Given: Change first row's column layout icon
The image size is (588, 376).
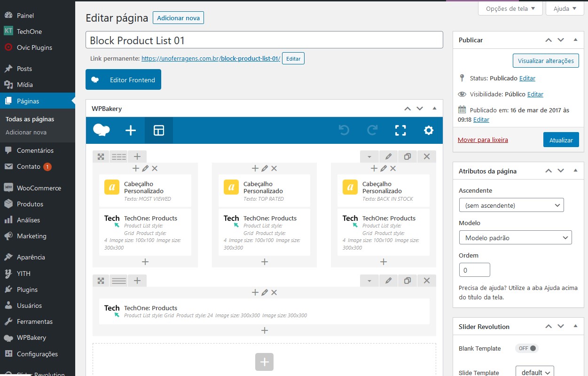Looking at the screenshot, I should [119, 157].
